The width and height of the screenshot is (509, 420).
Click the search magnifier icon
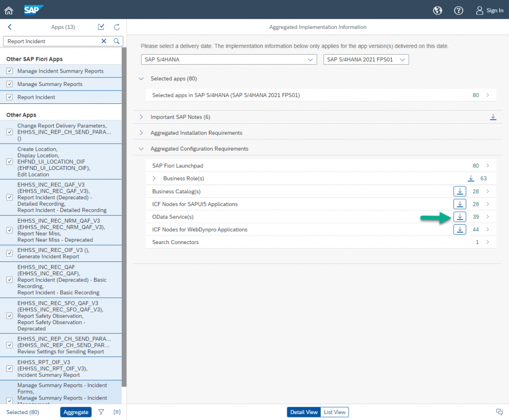click(x=116, y=41)
